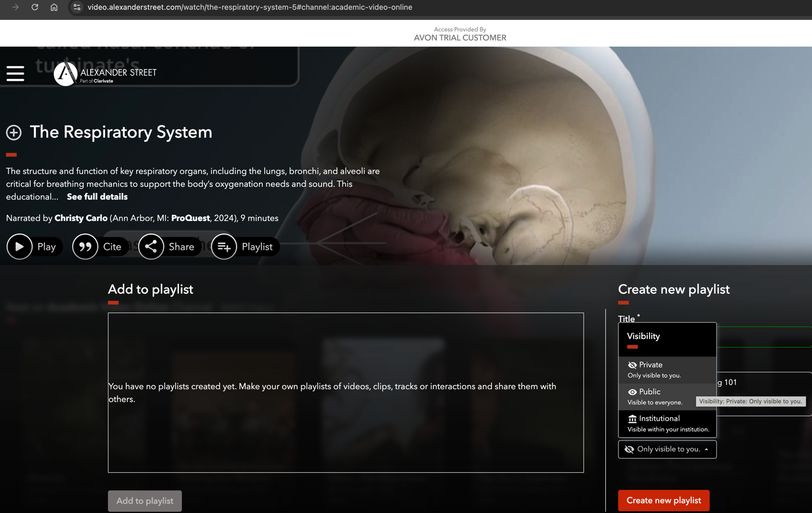Open narrator Christy Carlo link
The height and width of the screenshot is (513, 812).
click(x=81, y=218)
